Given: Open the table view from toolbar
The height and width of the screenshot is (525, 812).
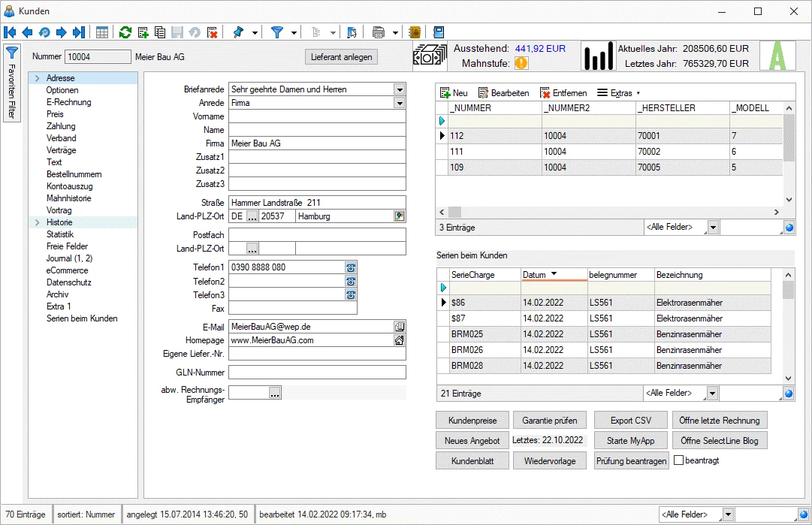Looking at the screenshot, I should click(101, 32).
